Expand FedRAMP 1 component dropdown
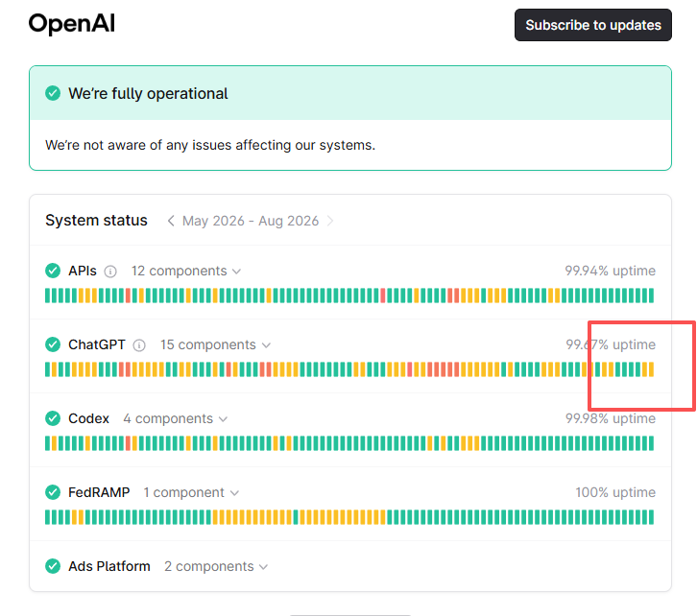This screenshot has width=697, height=616. (191, 492)
